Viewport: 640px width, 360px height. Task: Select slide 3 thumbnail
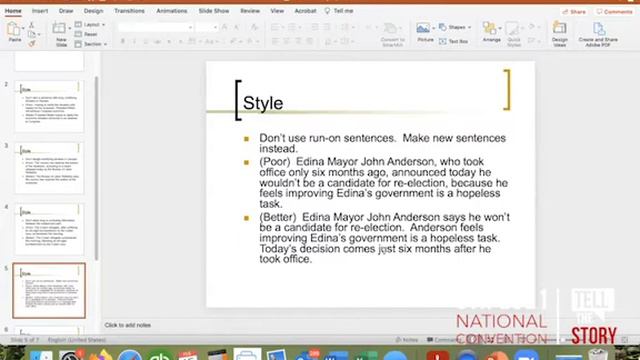(49, 168)
